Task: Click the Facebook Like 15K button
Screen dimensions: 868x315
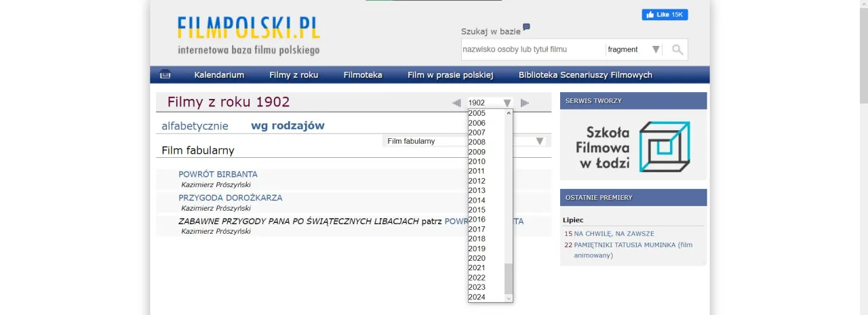Action: 665,14
